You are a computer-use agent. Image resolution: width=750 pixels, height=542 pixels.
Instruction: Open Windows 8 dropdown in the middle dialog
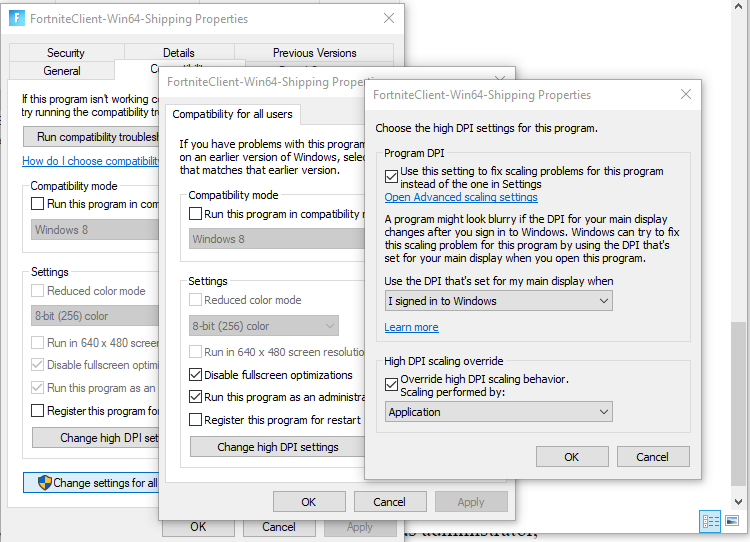click(277, 239)
